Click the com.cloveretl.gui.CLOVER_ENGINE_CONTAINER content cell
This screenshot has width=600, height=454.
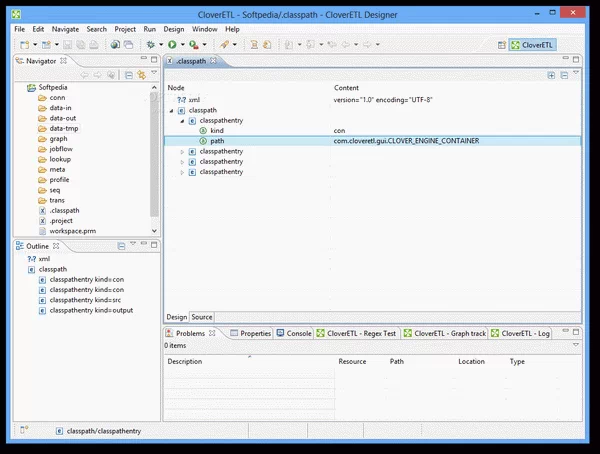click(x=406, y=141)
